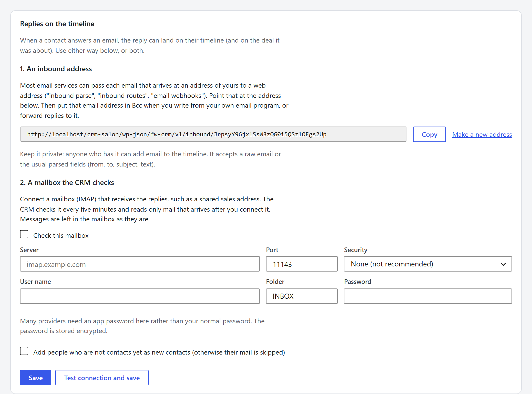Click the 'Password' field label

[357, 282]
